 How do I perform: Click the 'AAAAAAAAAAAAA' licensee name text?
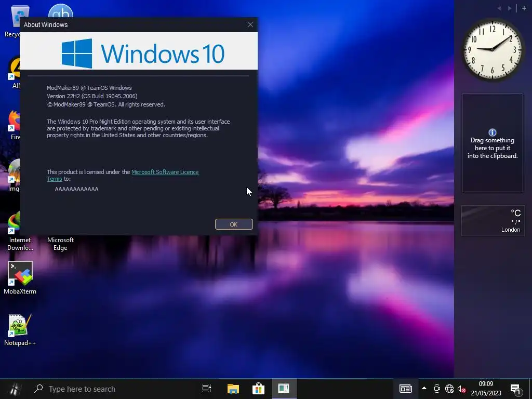(x=77, y=189)
